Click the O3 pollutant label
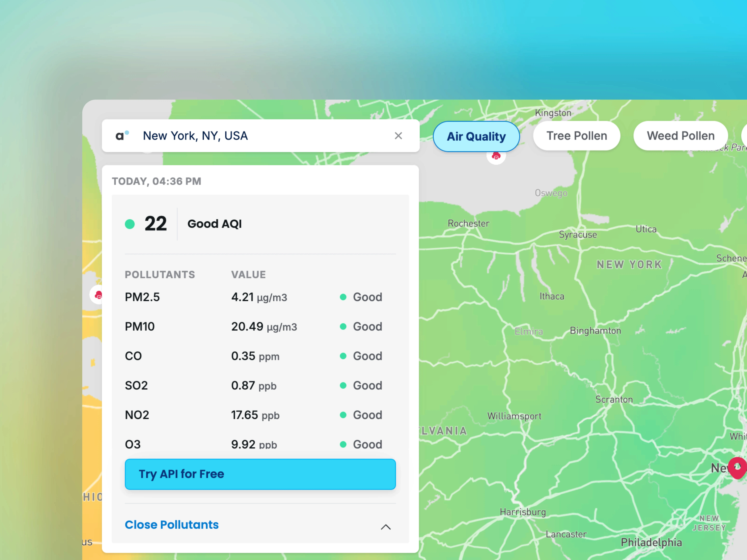 pyautogui.click(x=133, y=444)
